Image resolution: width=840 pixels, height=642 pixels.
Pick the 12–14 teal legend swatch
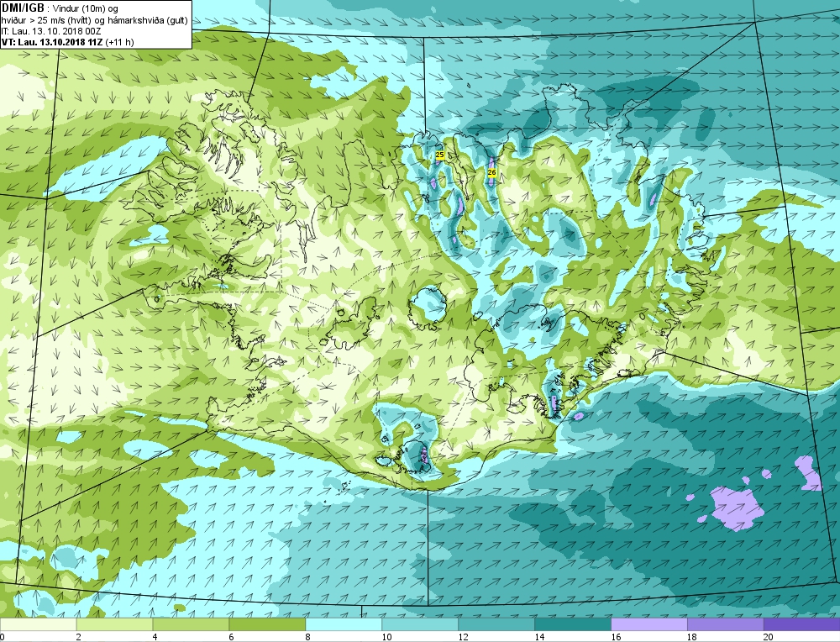coord(496,624)
